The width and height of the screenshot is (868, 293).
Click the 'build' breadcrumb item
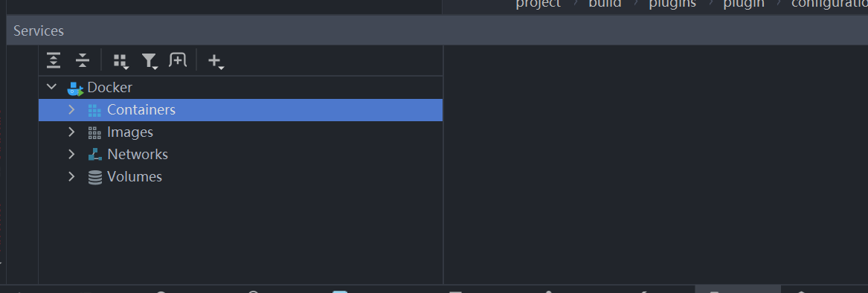[605, 4]
